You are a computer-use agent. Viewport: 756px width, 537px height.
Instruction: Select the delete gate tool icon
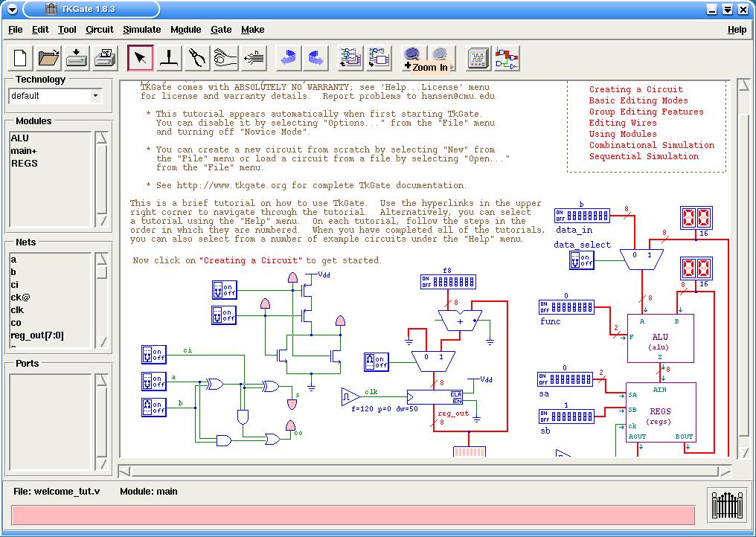pos(169,58)
